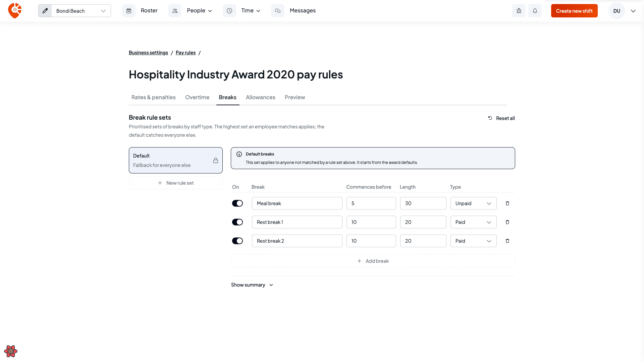Select the Breaks tab

[228, 97]
